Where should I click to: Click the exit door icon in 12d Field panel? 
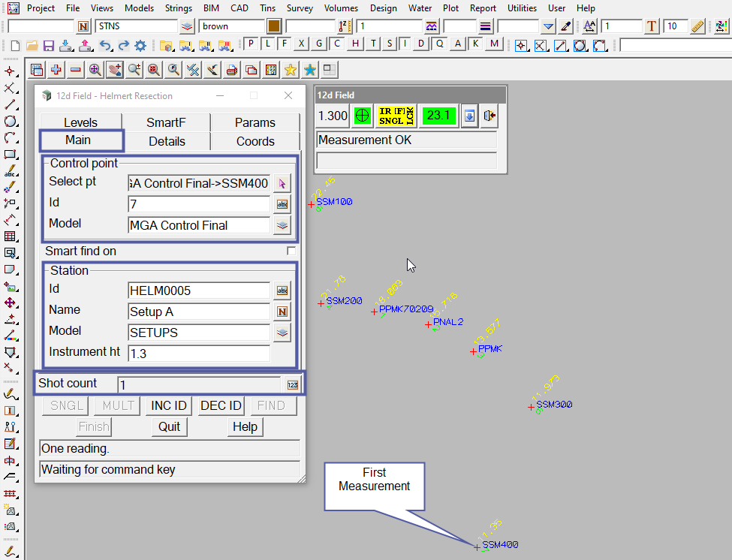pos(490,116)
